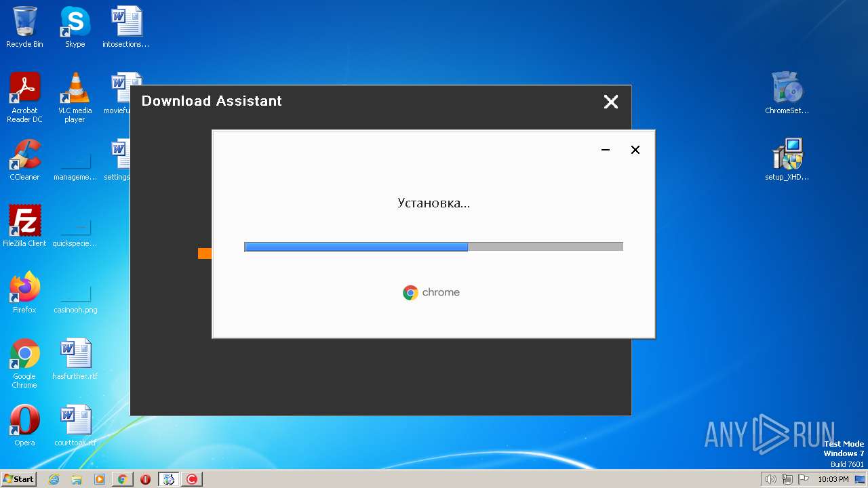Open the Recycle Bin desktop icon
The width and height of the screenshot is (868, 488).
(x=24, y=27)
